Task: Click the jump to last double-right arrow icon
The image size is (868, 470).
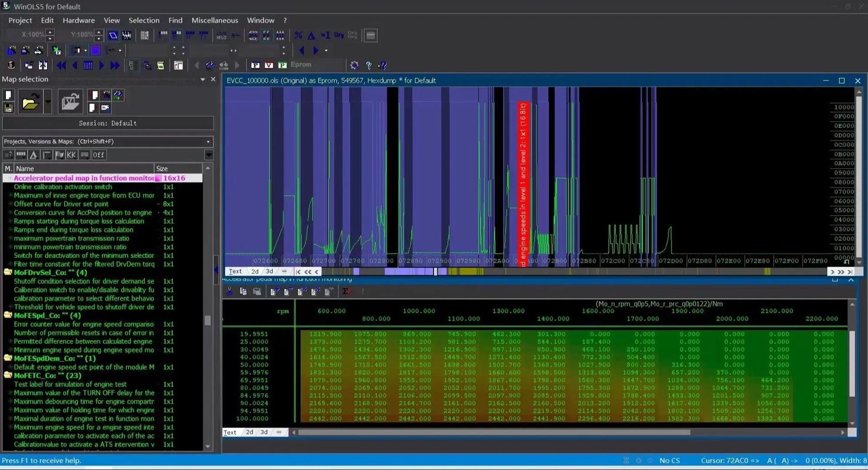Action: [x=115, y=65]
